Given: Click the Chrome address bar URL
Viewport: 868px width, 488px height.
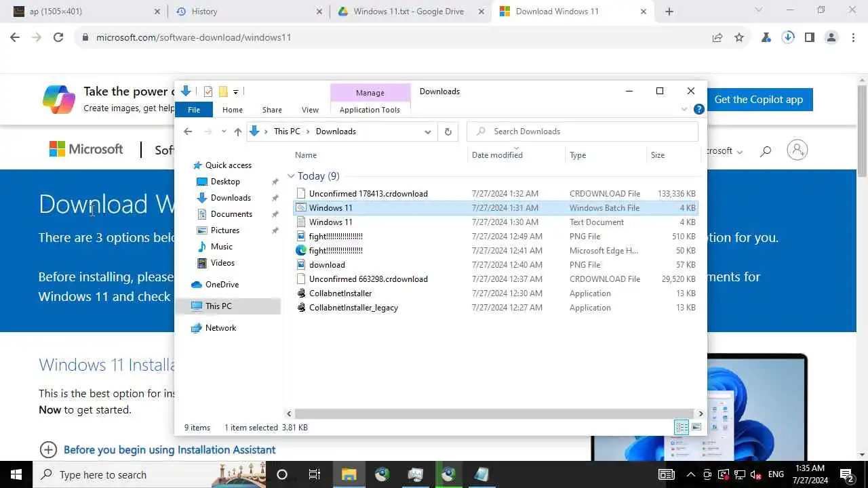Looking at the screenshot, I should click(x=193, y=37).
